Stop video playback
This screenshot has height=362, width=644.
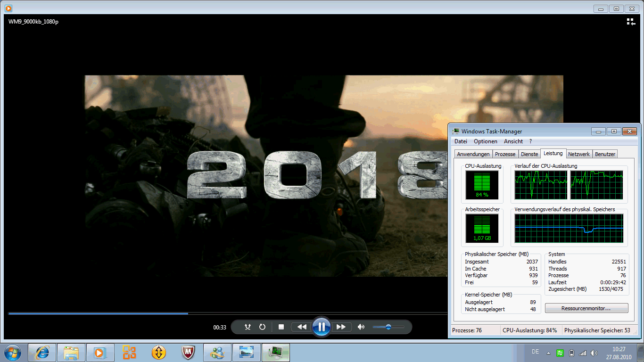pyautogui.click(x=281, y=327)
